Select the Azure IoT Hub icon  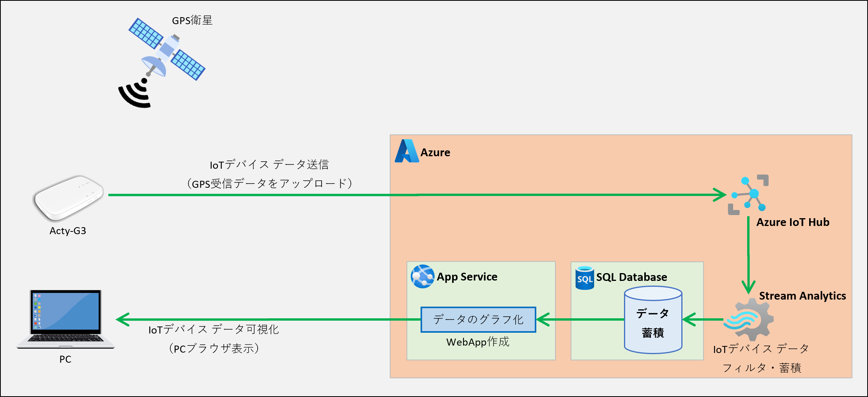click(x=748, y=194)
